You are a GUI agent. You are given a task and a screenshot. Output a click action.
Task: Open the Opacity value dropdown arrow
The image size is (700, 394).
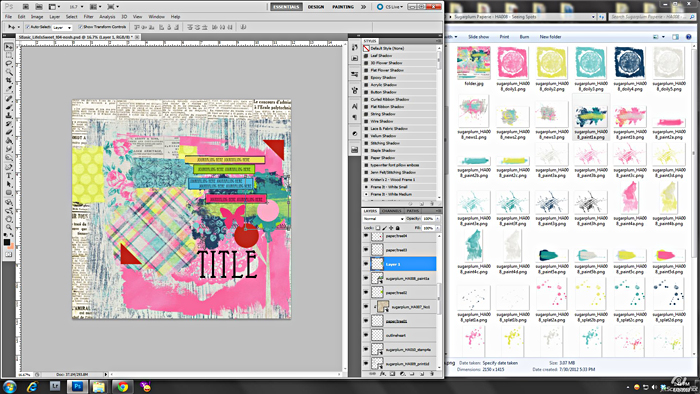(438, 219)
